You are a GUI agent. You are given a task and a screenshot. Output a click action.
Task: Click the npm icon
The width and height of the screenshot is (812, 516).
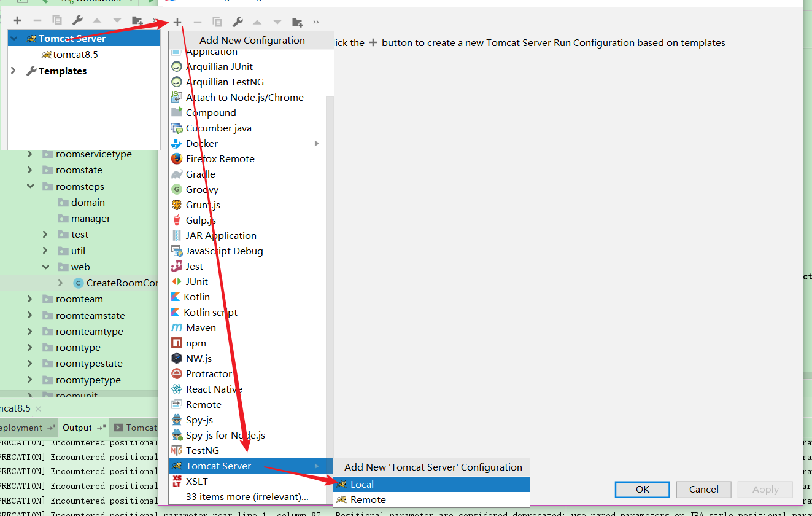(x=177, y=343)
